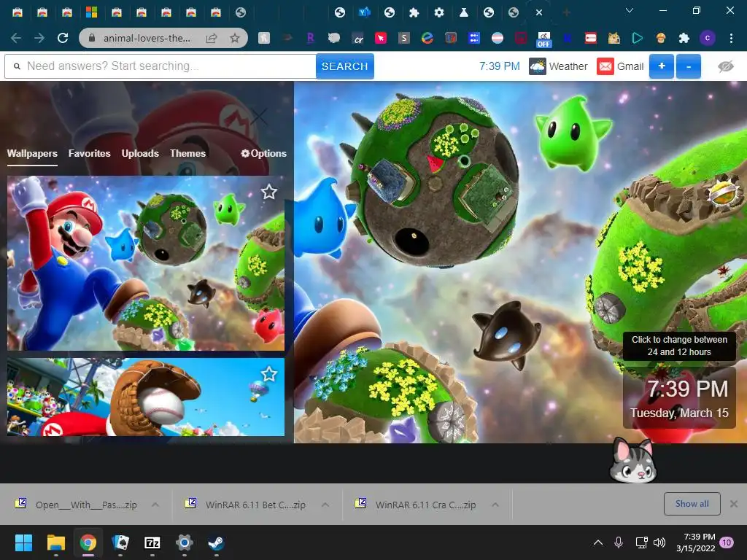Click the toolbar time 7:39 PM
Viewport: 747px width, 560px height.
click(x=499, y=66)
